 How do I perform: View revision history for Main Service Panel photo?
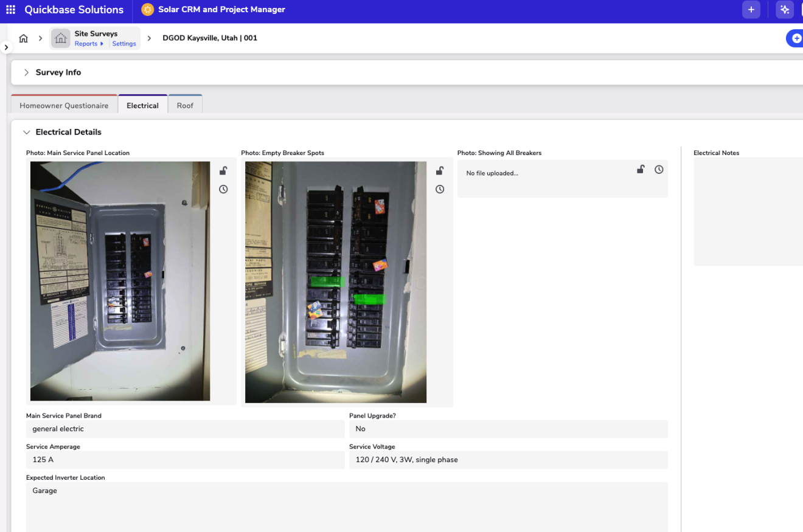click(223, 190)
